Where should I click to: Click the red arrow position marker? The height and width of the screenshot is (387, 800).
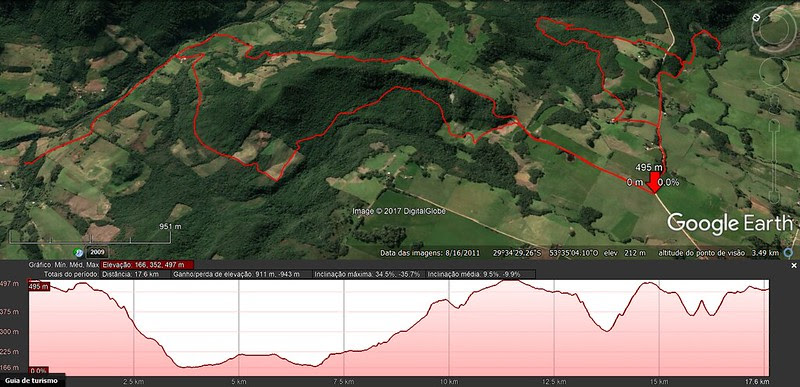(x=653, y=183)
